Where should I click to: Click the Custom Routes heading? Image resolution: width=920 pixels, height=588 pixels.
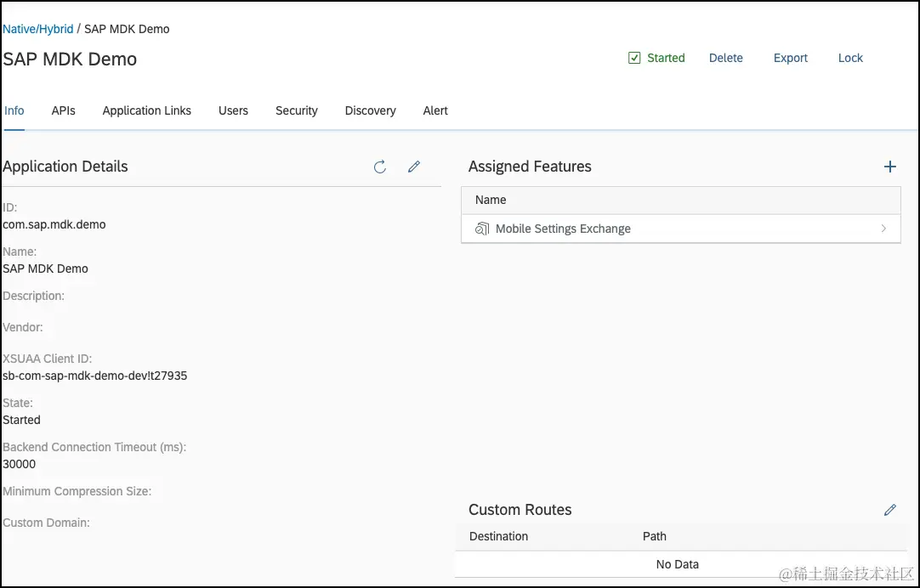click(520, 510)
